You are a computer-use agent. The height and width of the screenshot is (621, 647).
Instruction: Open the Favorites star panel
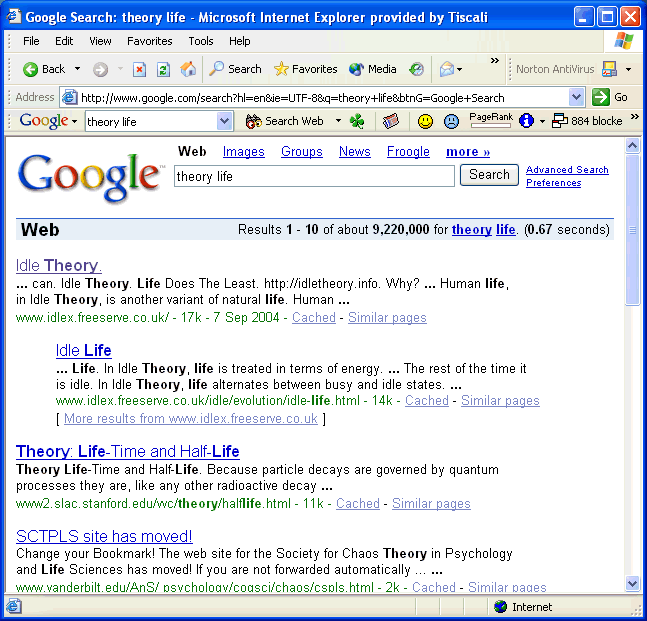pos(305,69)
